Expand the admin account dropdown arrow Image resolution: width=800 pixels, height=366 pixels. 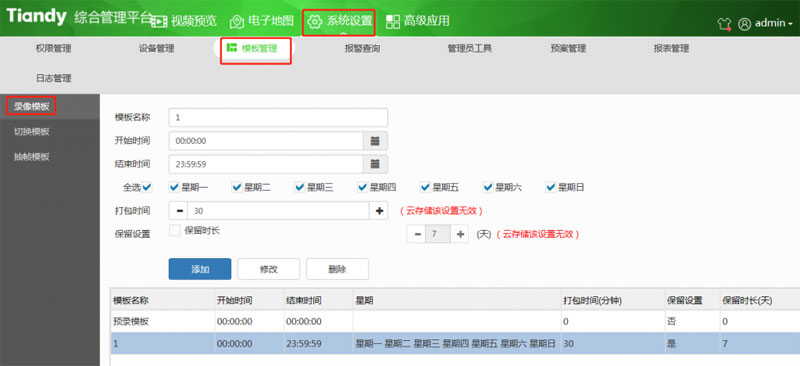coord(791,24)
